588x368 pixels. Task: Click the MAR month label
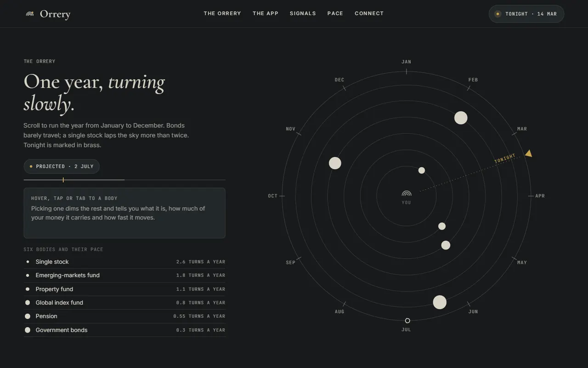tap(522, 129)
